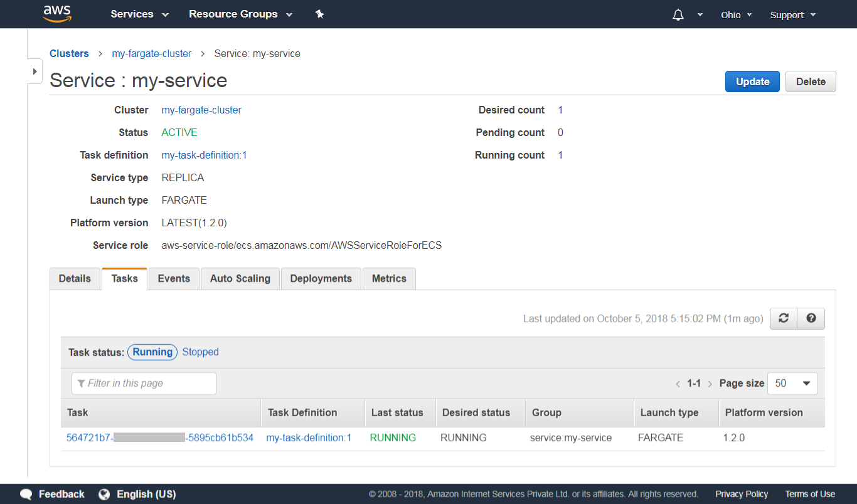
Task: Click the Pending count value 0
Action: click(560, 133)
